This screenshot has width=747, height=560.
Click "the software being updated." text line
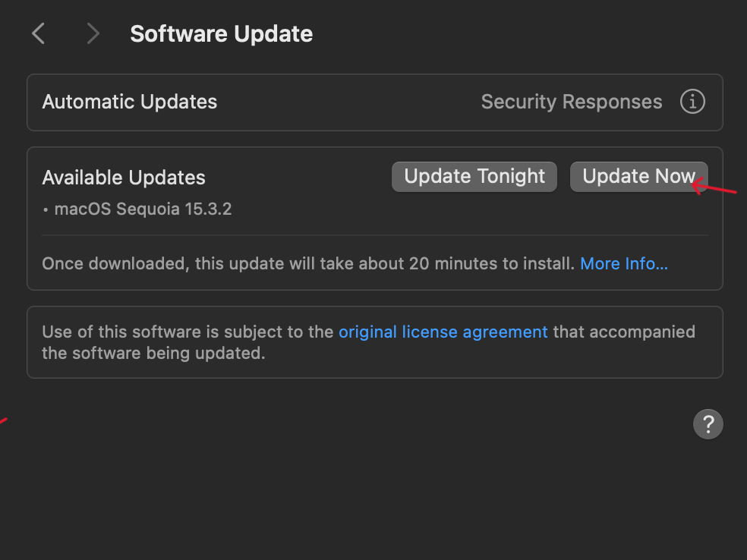[153, 354]
